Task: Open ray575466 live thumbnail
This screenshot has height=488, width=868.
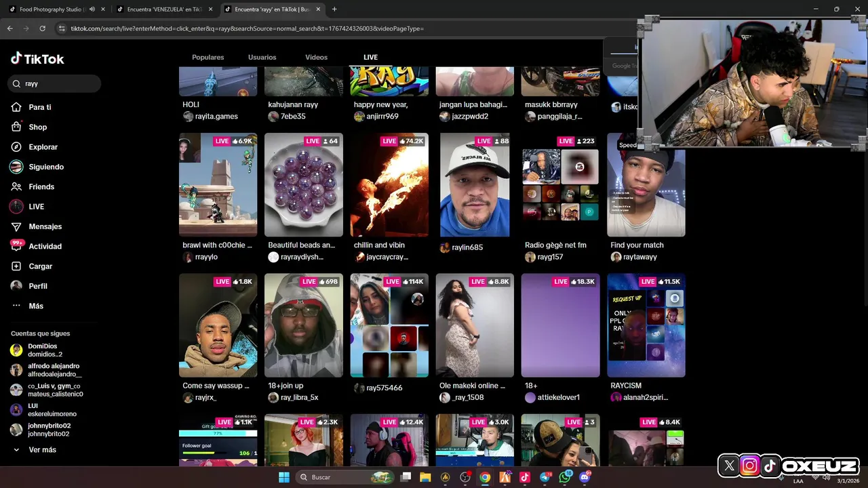Action: click(x=389, y=325)
